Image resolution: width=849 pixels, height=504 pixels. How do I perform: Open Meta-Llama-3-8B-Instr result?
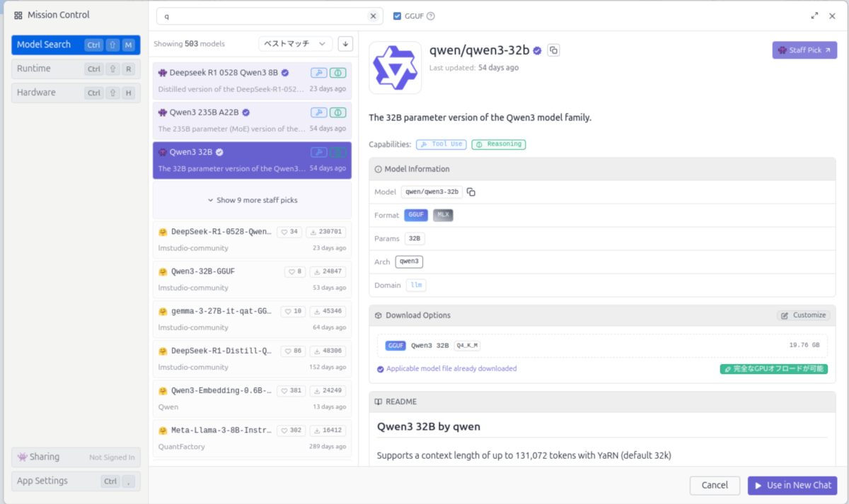click(x=252, y=438)
